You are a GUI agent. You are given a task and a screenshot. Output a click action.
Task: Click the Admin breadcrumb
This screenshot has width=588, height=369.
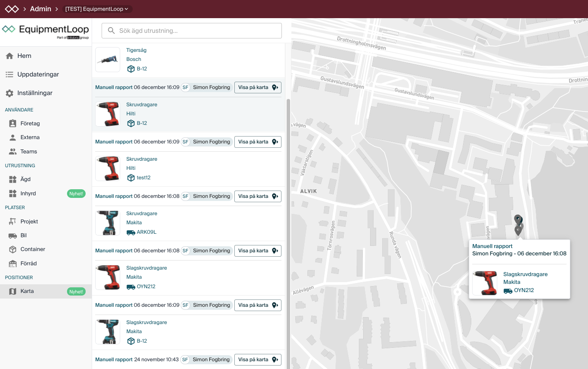click(41, 9)
